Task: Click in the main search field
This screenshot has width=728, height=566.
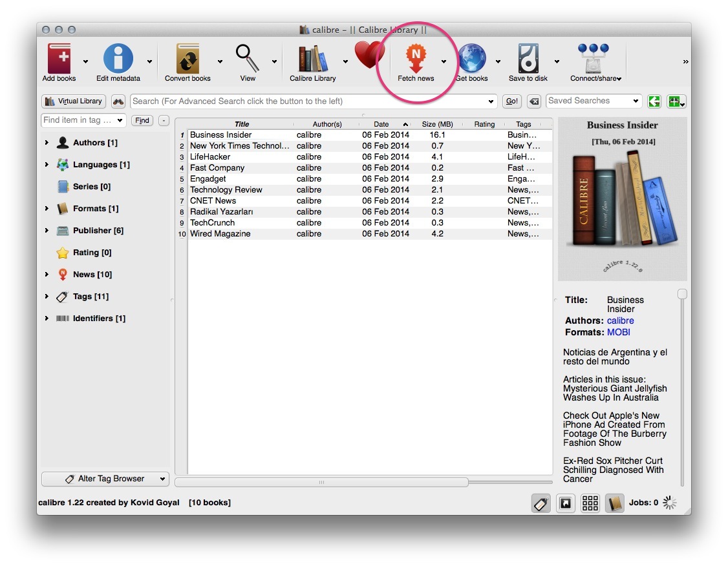Action: 314,101
